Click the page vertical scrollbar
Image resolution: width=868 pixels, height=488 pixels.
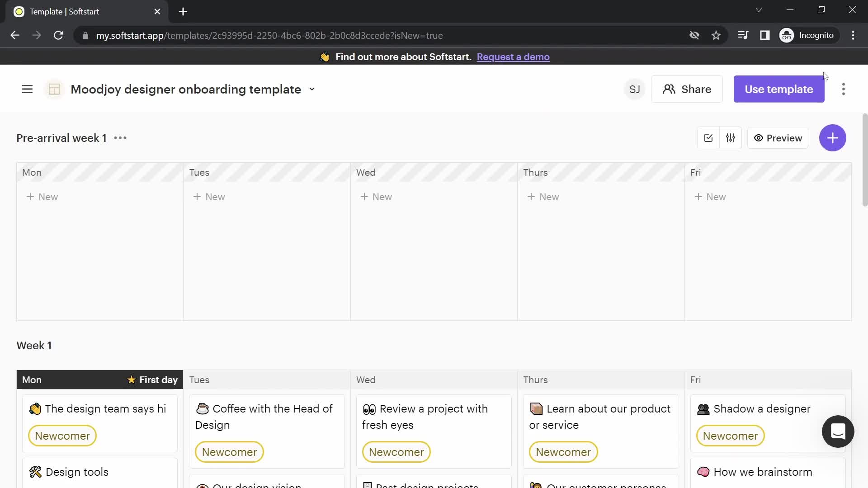(865, 160)
